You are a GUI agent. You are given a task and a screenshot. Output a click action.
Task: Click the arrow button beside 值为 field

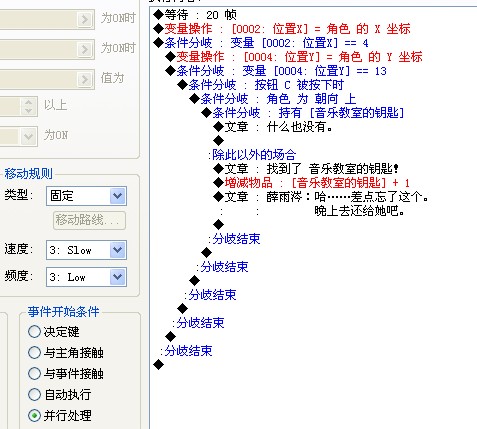point(85,79)
